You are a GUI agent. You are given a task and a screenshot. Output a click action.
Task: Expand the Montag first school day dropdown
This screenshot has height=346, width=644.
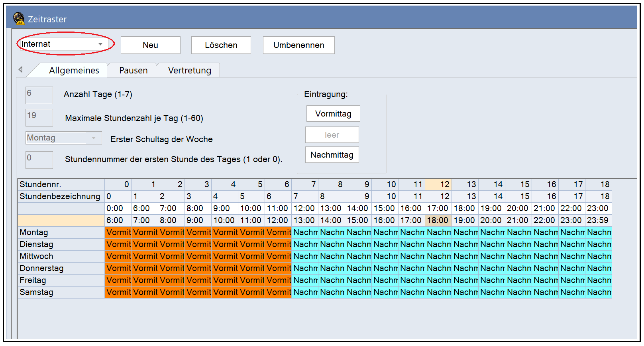(x=94, y=138)
